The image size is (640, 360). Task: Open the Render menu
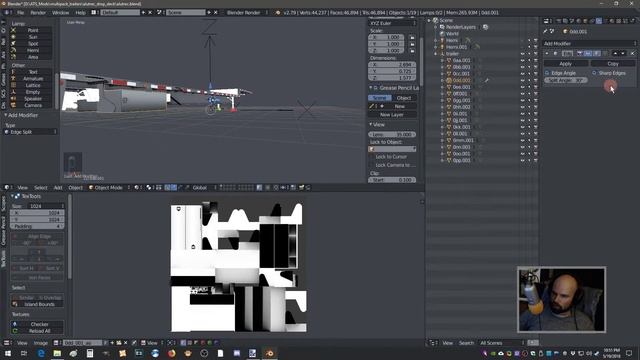[38, 13]
